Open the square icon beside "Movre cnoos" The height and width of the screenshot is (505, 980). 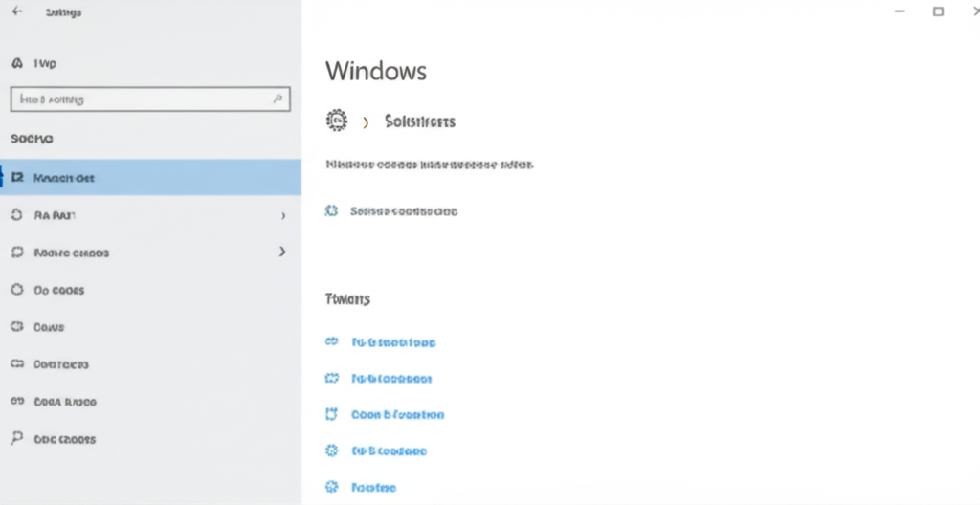tap(17, 252)
